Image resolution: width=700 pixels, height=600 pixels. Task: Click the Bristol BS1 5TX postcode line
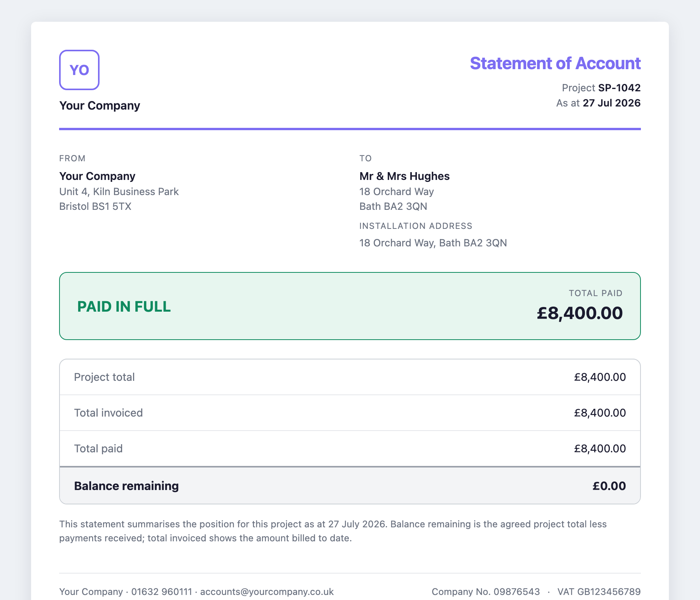[95, 206]
